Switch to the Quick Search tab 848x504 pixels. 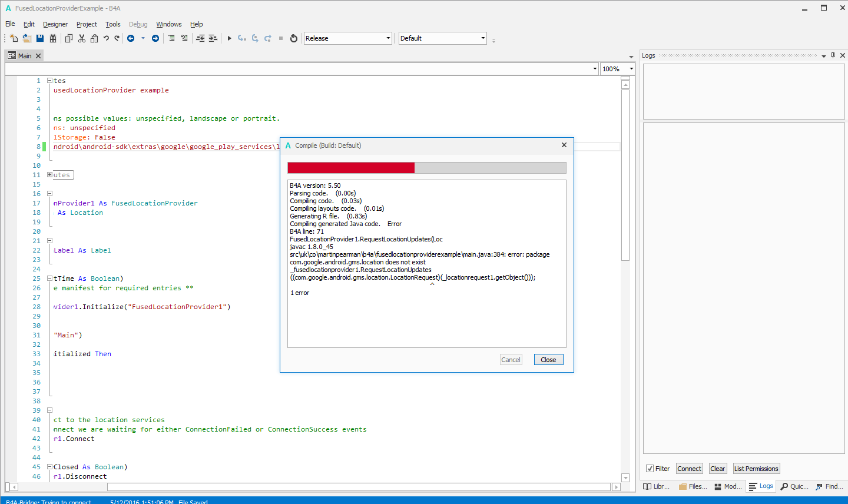(x=795, y=486)
